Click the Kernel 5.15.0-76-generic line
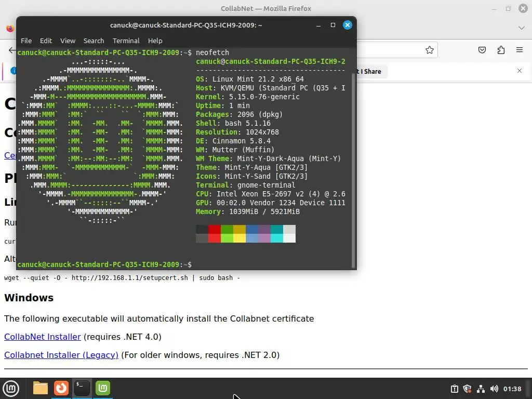The width and height of the screenshot is (532, 399). click(248, 97)
